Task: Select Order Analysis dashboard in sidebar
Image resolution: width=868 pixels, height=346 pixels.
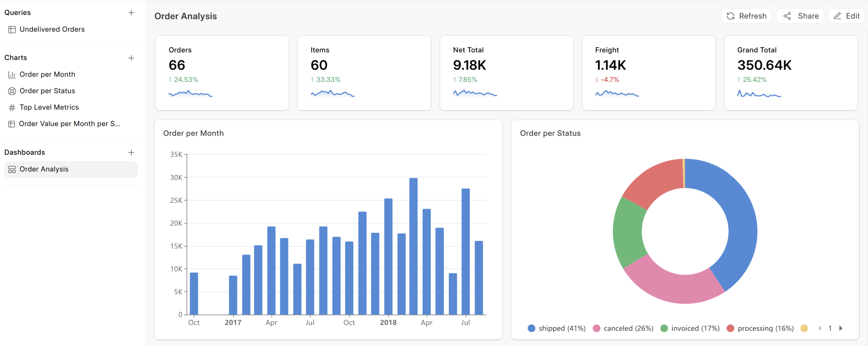Action: point(44,169)
